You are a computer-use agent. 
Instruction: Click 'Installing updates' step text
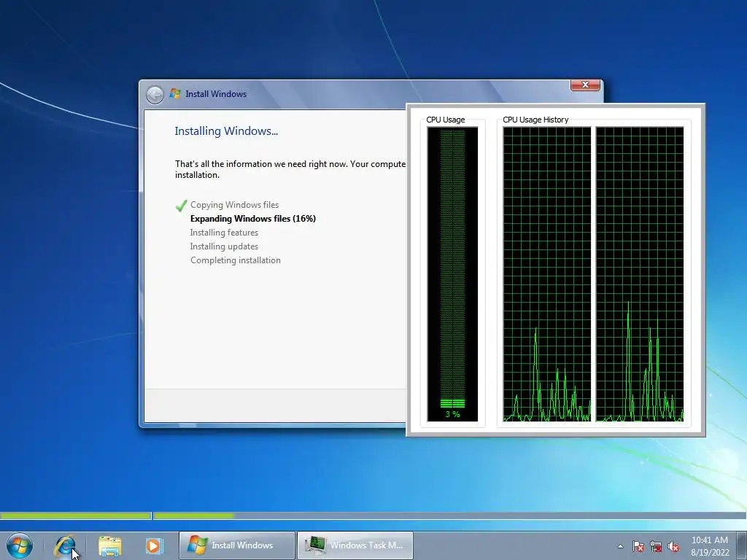(x=224, y=246)
